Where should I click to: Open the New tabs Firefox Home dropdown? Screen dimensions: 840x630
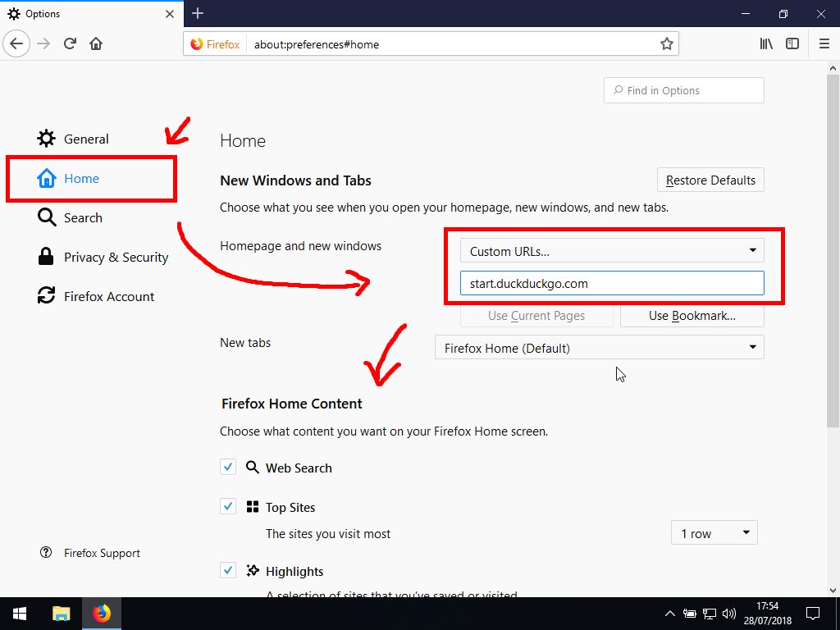(600, 348)
